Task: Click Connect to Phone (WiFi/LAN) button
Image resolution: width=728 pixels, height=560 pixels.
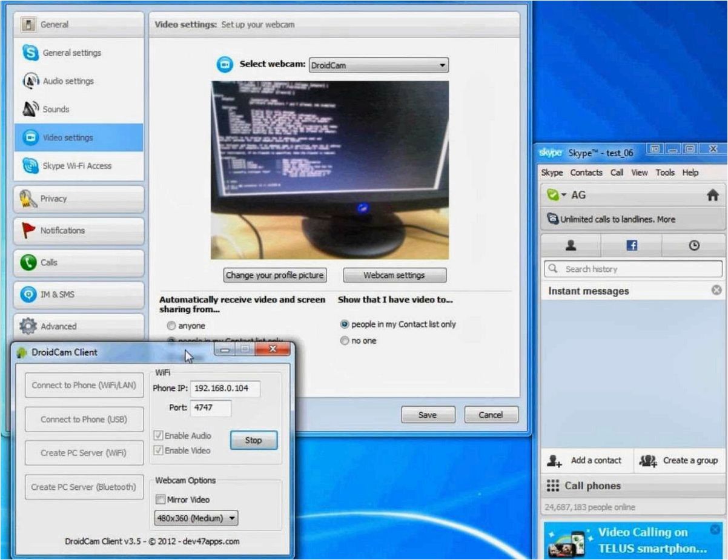Action: (84, 385)
